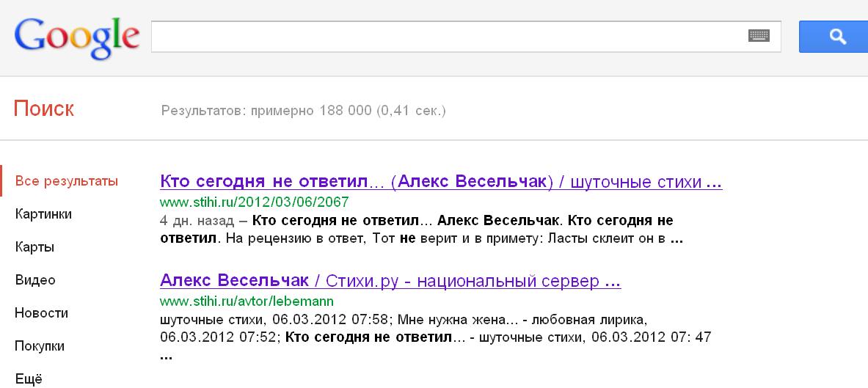Open the on-screen keyboard icon
This screenshot has width=868, height=388.
[x=759, y=36]
